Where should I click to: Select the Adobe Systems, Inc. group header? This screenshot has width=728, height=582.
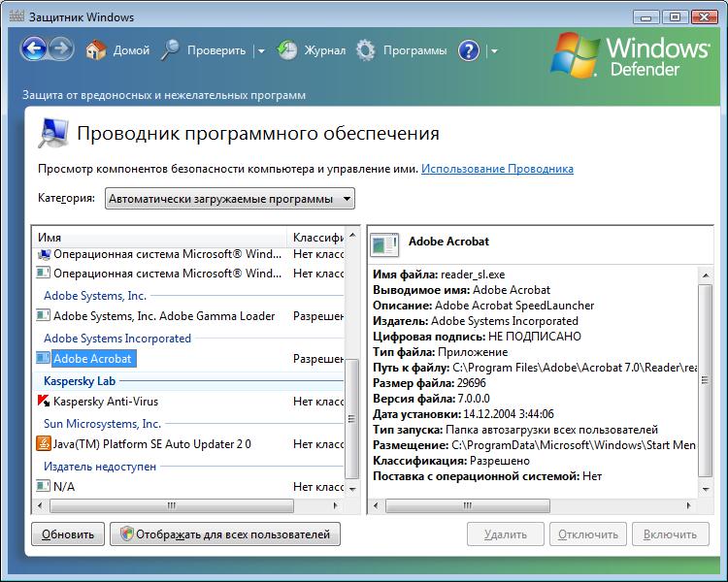95,296
